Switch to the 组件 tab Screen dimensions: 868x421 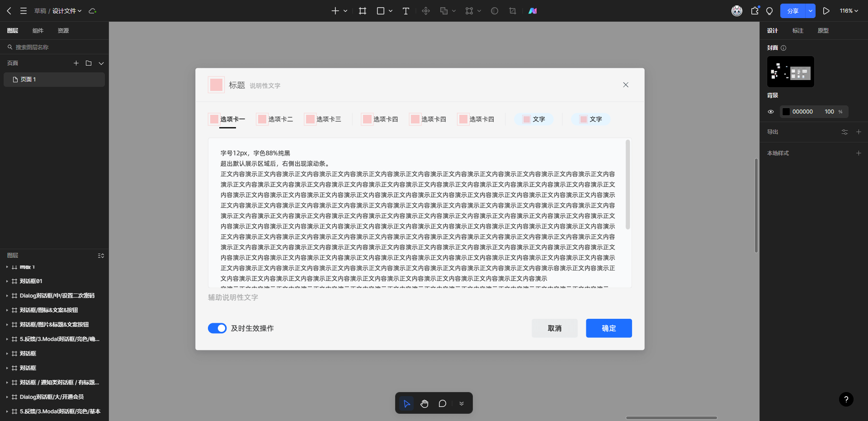click(38, 31)
